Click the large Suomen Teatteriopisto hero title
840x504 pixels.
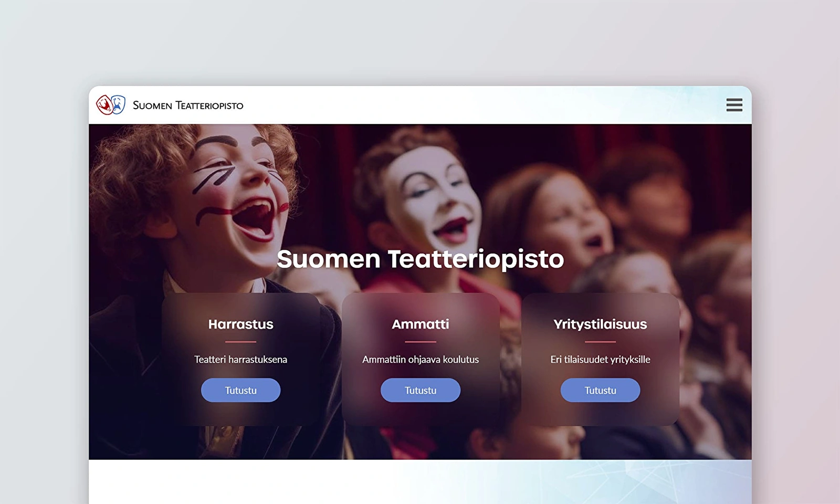pos(421,259)
